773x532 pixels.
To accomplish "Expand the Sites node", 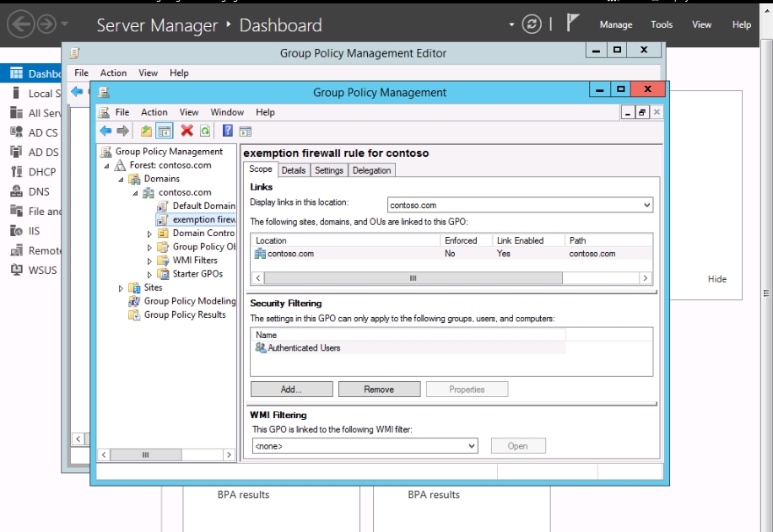I will [121, 288].
